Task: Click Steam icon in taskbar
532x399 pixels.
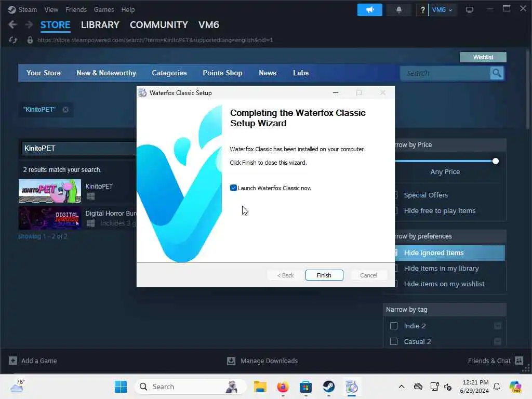Action: click(x=328, y=387)
